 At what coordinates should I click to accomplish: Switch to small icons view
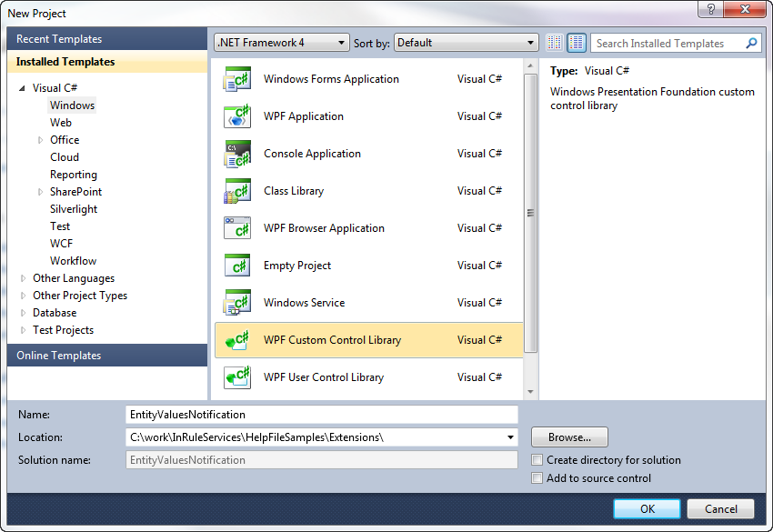pos(555,43)
